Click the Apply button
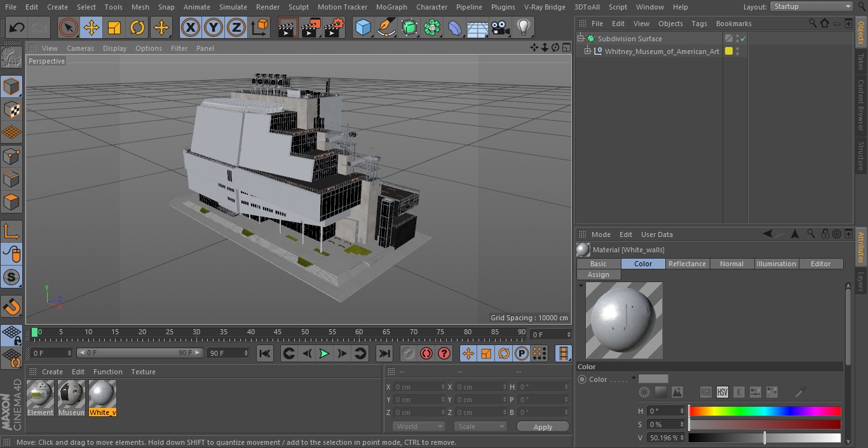The image size is (868, 448). [543, 427]
